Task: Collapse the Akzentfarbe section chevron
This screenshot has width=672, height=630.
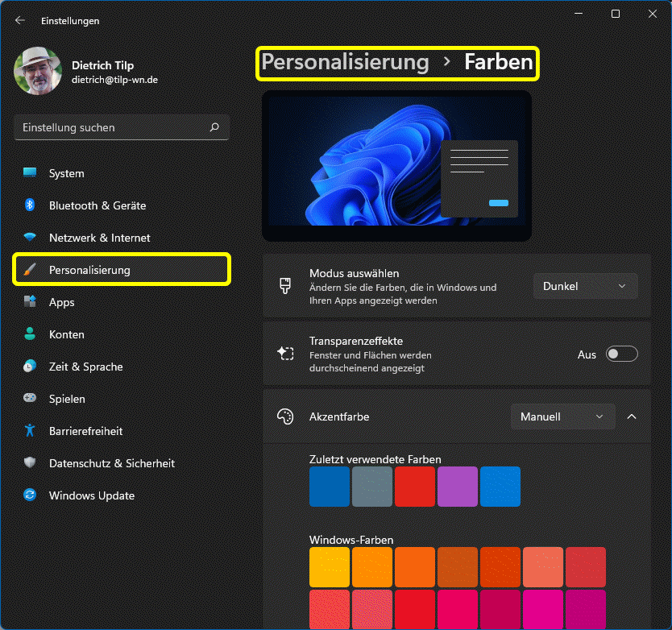Action: tap(632, 417)
